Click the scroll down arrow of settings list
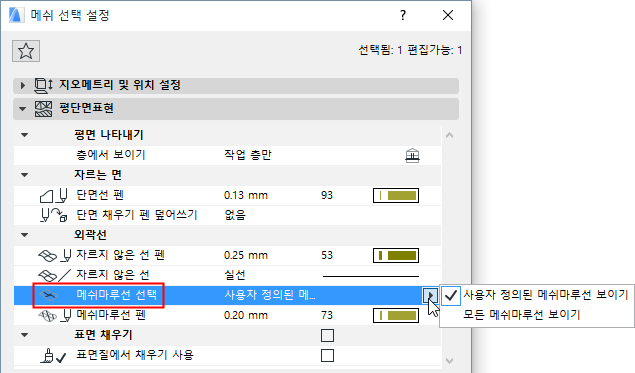Image resolution: width=635 pixels, height=373 pixels. tap(450, 360)
